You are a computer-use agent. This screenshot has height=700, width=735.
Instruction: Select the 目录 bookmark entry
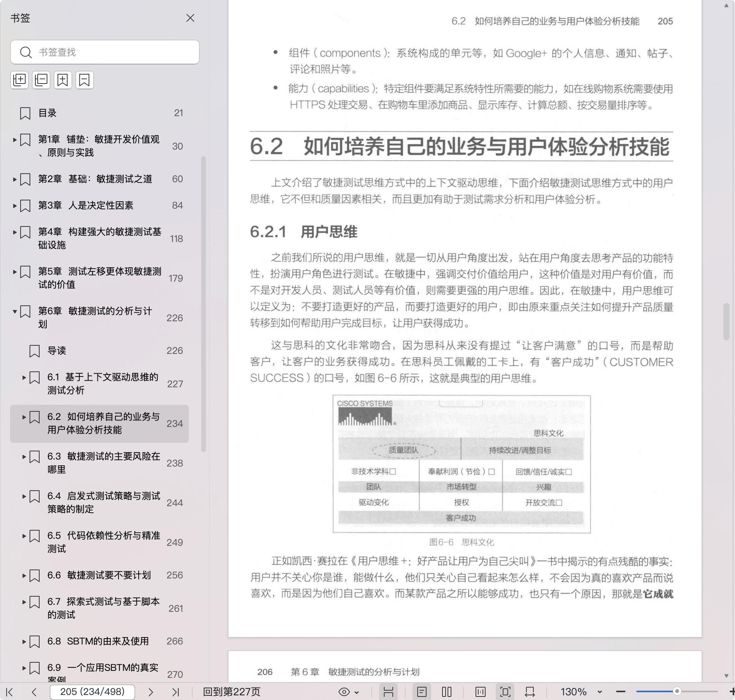(47, 113)
